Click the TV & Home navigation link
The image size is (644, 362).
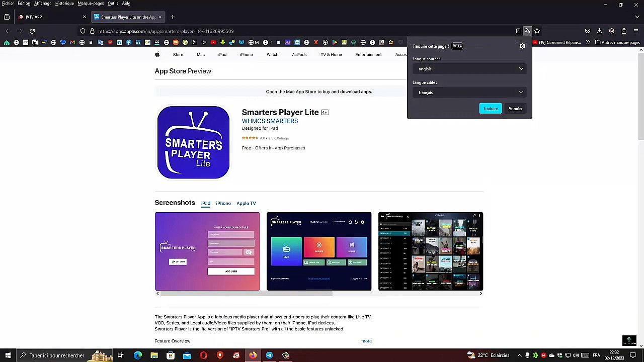331,54
